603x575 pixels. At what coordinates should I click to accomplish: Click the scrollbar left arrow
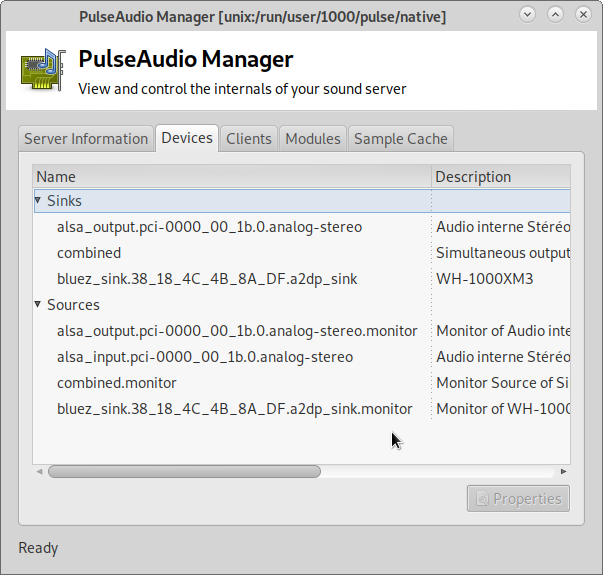coord(39,472)
